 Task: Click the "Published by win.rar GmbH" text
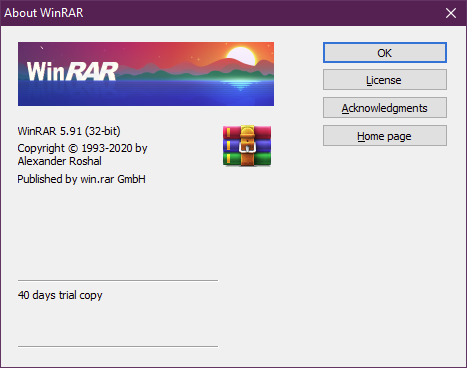(x=82, y=179)
